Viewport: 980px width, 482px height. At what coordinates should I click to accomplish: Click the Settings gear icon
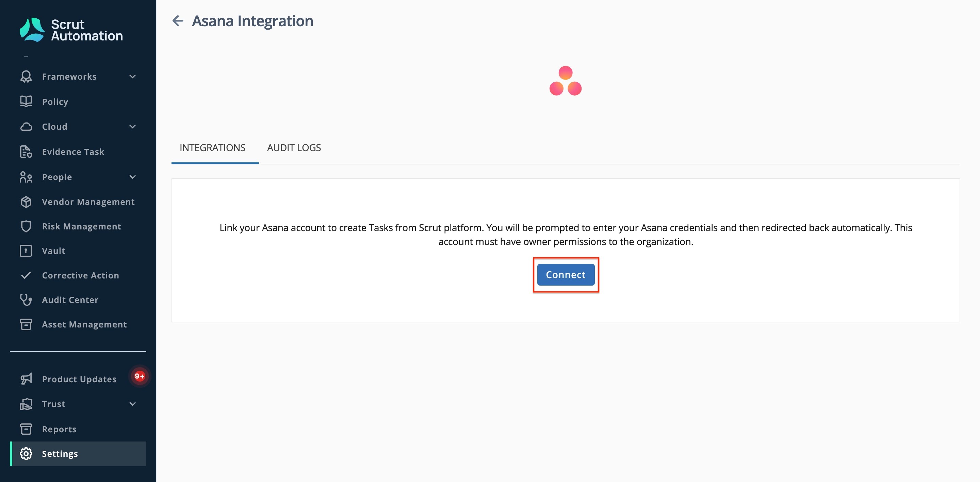coord(26,453)
